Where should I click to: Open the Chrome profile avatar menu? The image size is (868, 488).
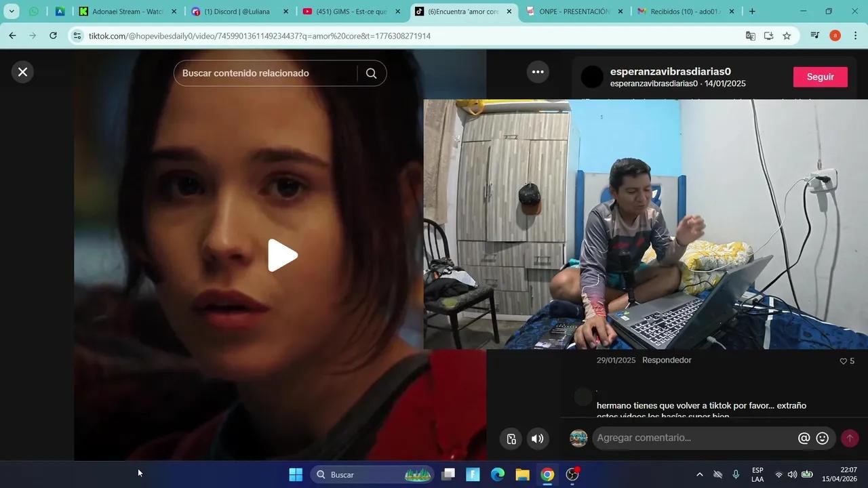835,36
